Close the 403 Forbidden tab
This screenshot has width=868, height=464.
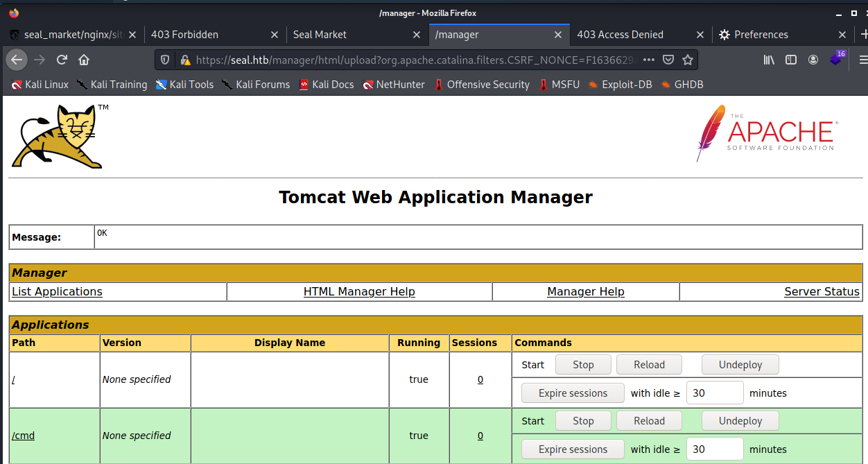tap(275, 35)
